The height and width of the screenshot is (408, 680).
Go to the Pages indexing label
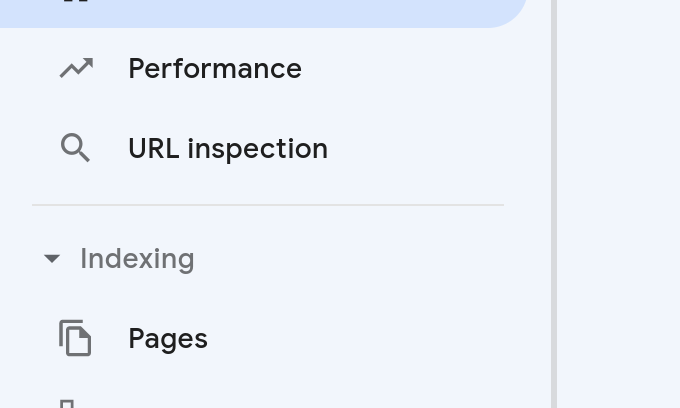coord(168,338)
